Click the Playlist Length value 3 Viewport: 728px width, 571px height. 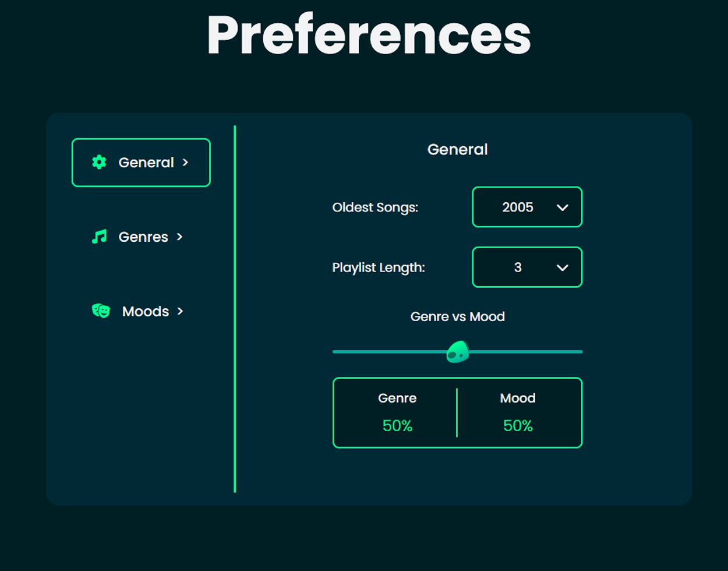[x=517, y=267]
